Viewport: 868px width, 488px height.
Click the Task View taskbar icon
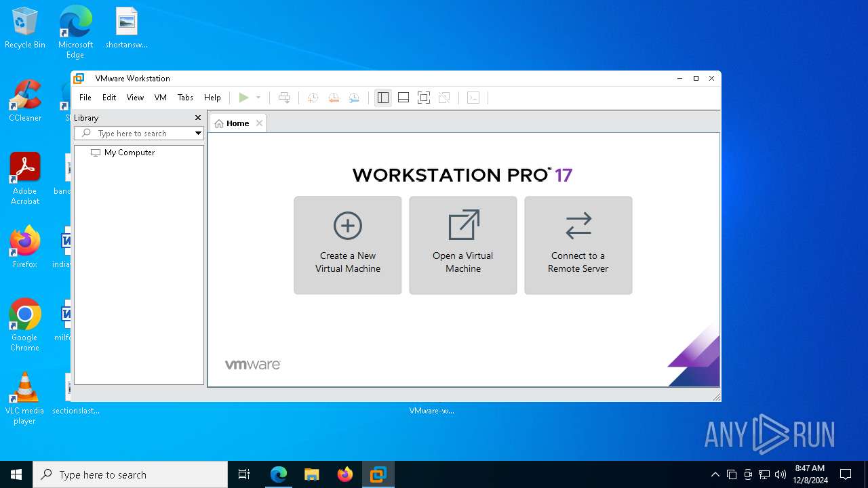pyautogui.click(x=244, y=474)
